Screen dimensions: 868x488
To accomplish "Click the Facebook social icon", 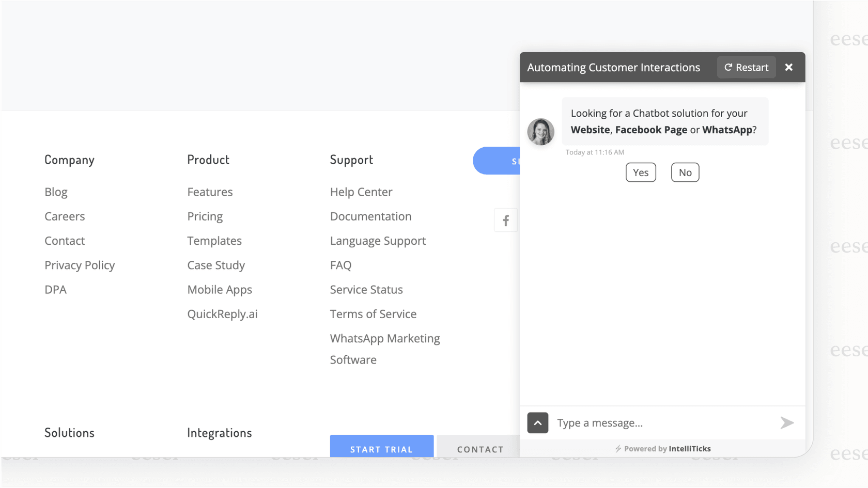I will pyautogui.click(x=506, y=219).
